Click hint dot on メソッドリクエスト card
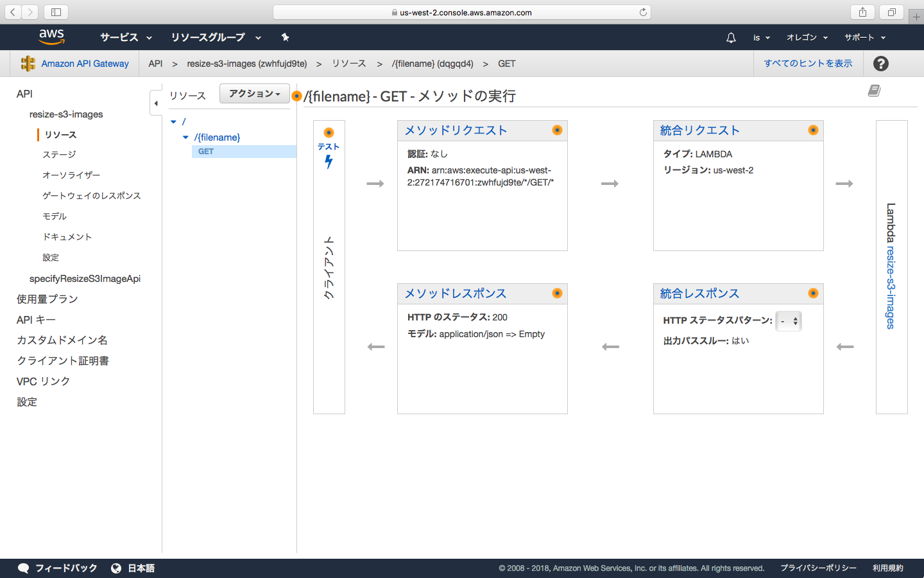 tap(557, 130)
